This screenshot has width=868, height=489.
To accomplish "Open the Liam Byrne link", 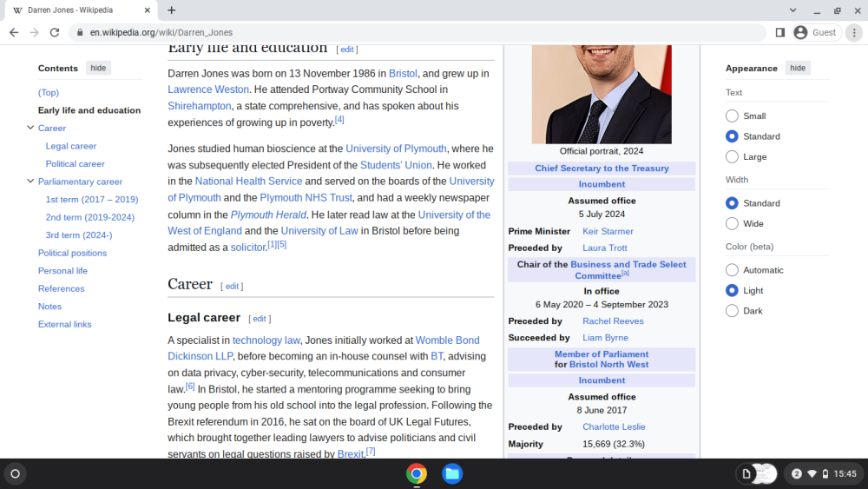I will click(x=605, y=338).
